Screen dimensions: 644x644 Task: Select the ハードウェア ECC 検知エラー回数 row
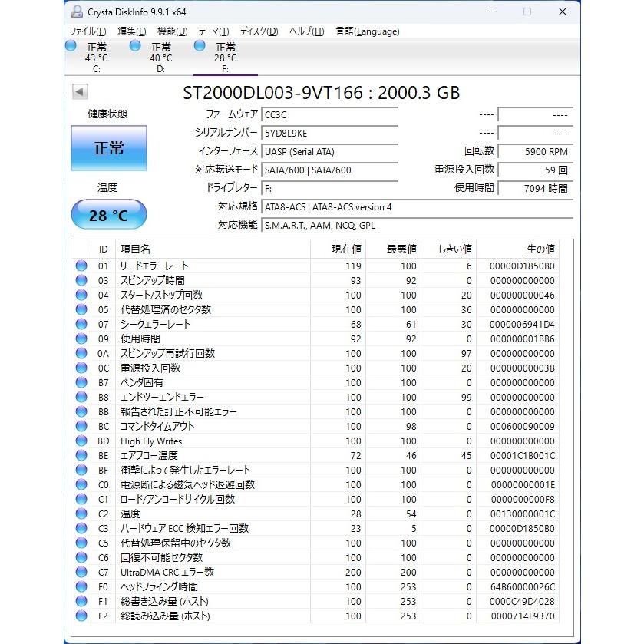[x=316, y=528]
